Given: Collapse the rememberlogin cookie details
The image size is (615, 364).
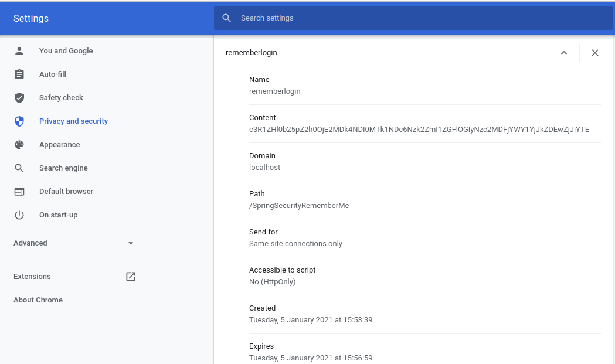Looking at the screenshot, I should pyautogui.click(x=563, y=53).
